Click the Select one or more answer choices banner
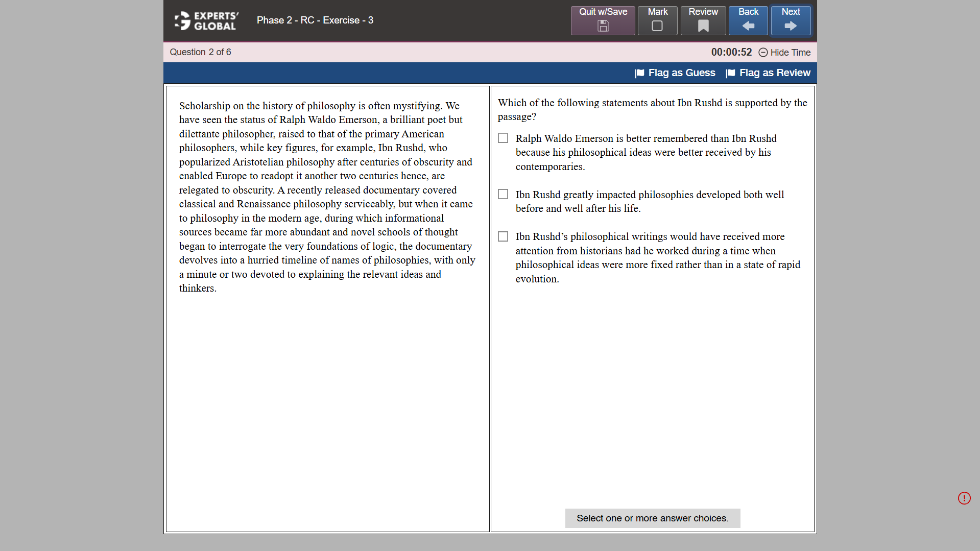980x551 pixels. (x=652, y=518)
